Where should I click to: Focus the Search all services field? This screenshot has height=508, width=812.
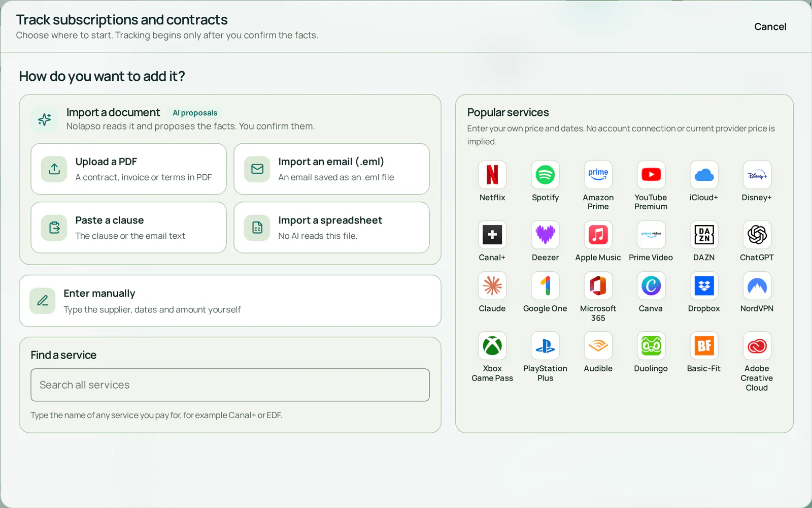click(230, 385)
